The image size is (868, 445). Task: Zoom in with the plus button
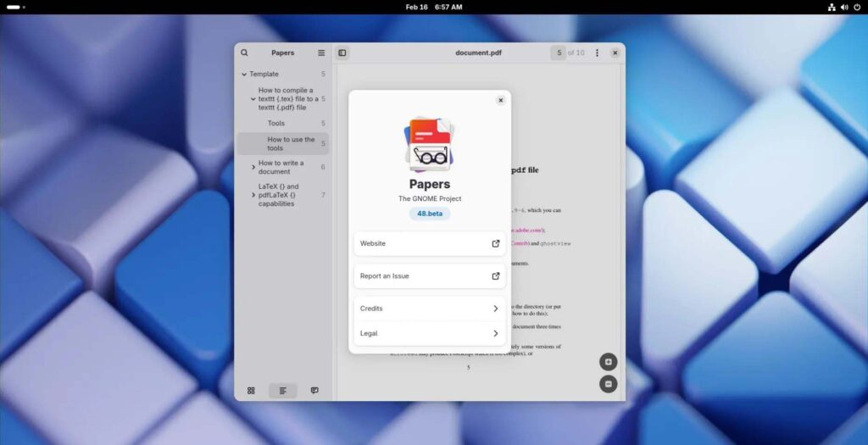(608, 362)
